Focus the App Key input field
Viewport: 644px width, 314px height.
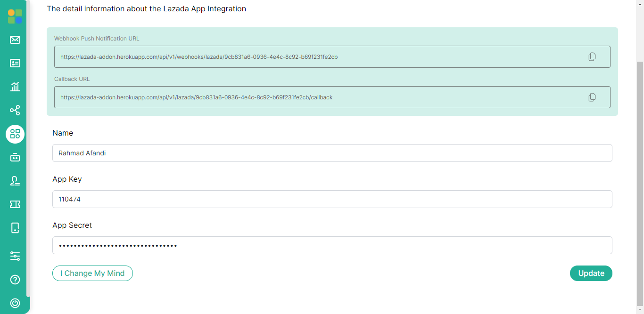[332, 199]
